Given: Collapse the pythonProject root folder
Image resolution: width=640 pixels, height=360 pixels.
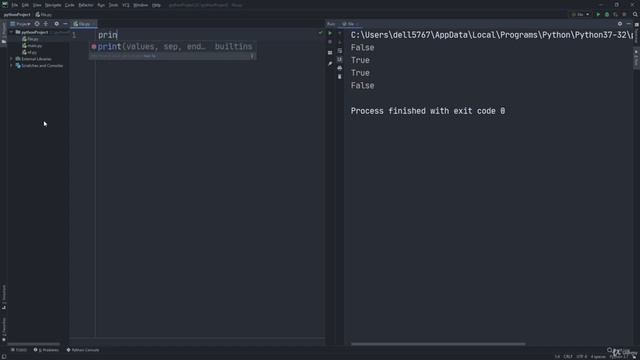Looking at the screenshot, I should tap(11, 32).
